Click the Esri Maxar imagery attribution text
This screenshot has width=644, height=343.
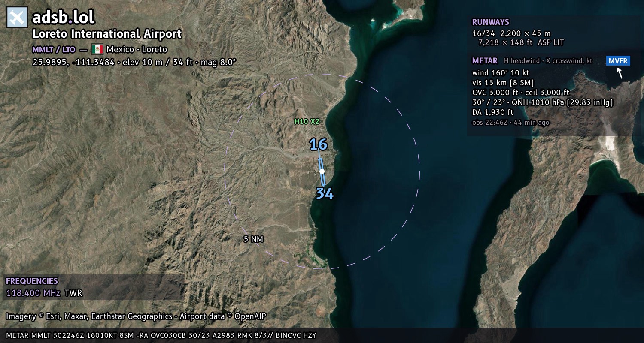[x=89, y=316]
